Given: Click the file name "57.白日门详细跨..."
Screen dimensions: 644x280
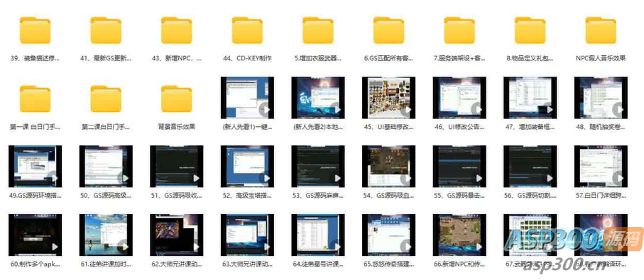Looking at the screenshot, I should pos(601,196).
